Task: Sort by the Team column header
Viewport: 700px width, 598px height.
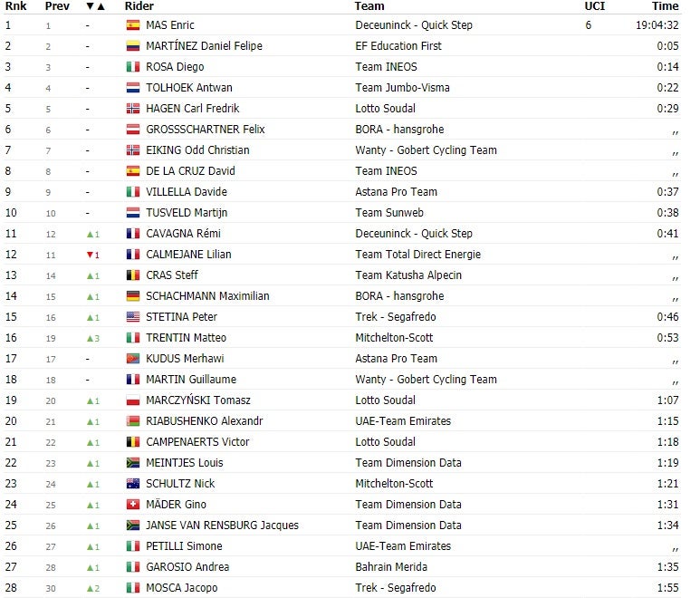Action: tap(369, 6)
